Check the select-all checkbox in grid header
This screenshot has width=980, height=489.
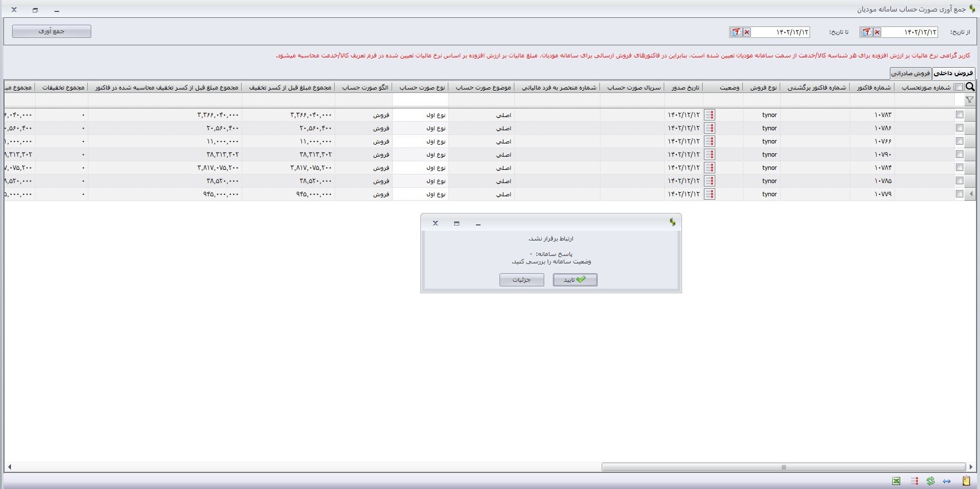(959, 87)
